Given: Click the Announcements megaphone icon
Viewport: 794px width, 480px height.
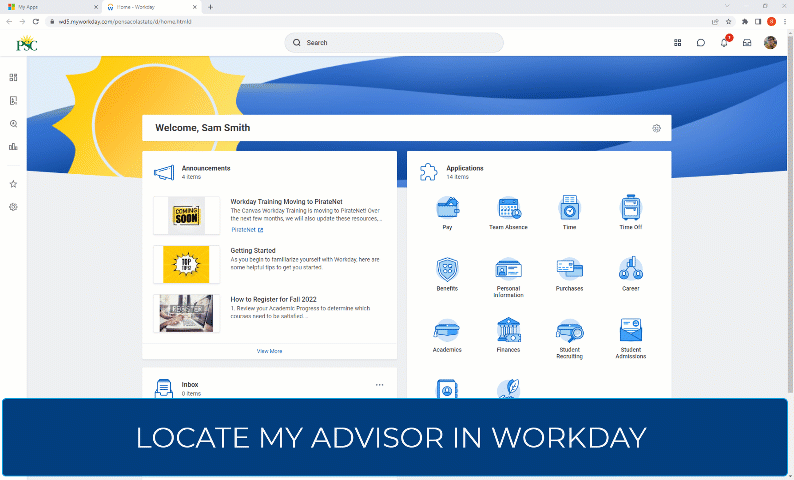Looking at the screenshot, I should click(164, 172).
